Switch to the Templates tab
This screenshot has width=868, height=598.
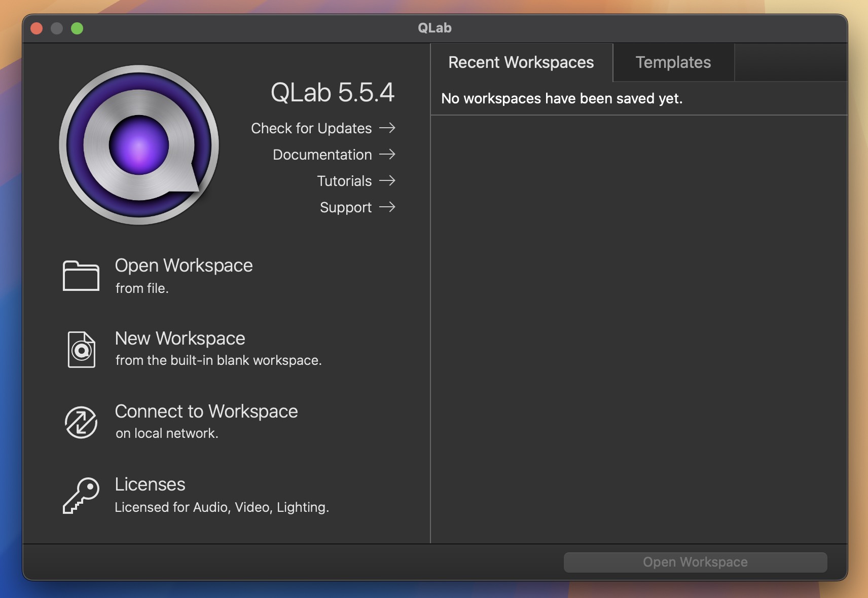coord(673,62)
